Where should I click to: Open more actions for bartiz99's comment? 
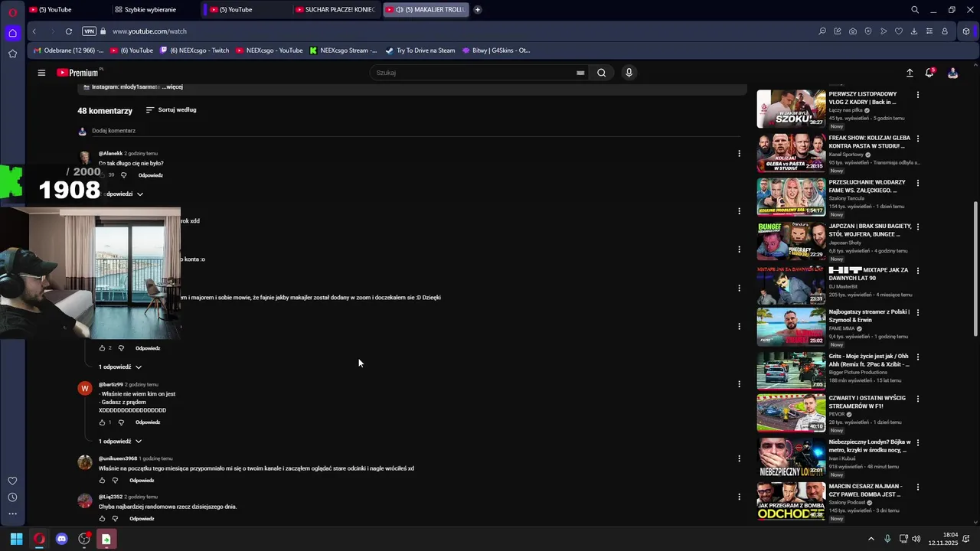tap(739, 384)
